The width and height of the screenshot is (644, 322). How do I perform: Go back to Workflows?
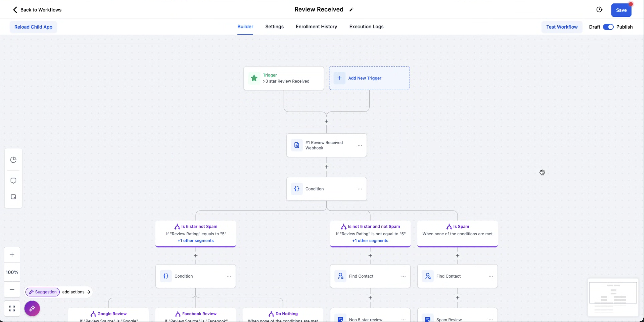point(37,10)
